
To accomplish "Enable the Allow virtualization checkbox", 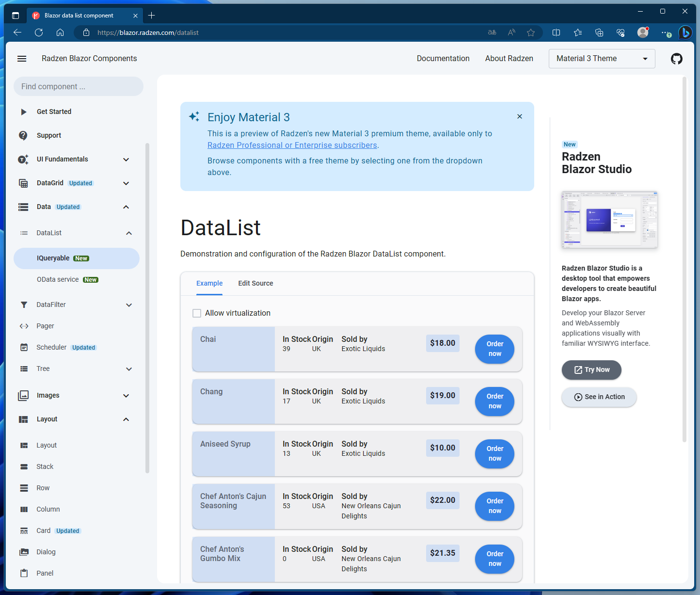I will [196, 313].
